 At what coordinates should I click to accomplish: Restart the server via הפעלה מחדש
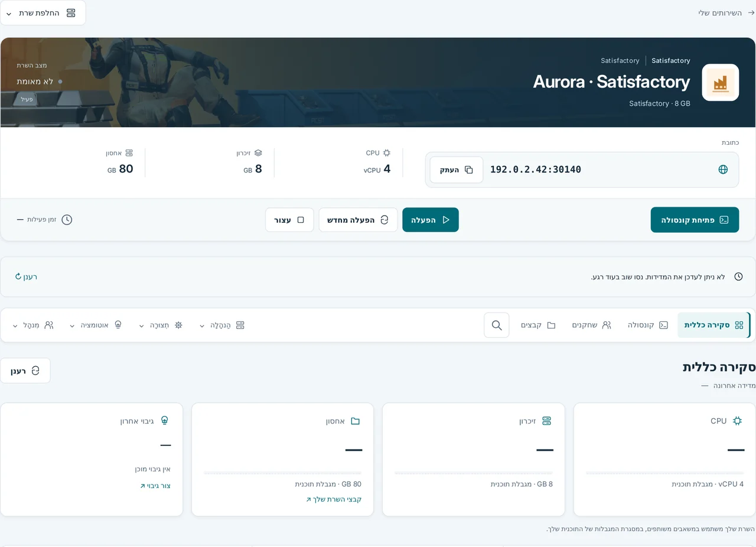tap(359, 220)
